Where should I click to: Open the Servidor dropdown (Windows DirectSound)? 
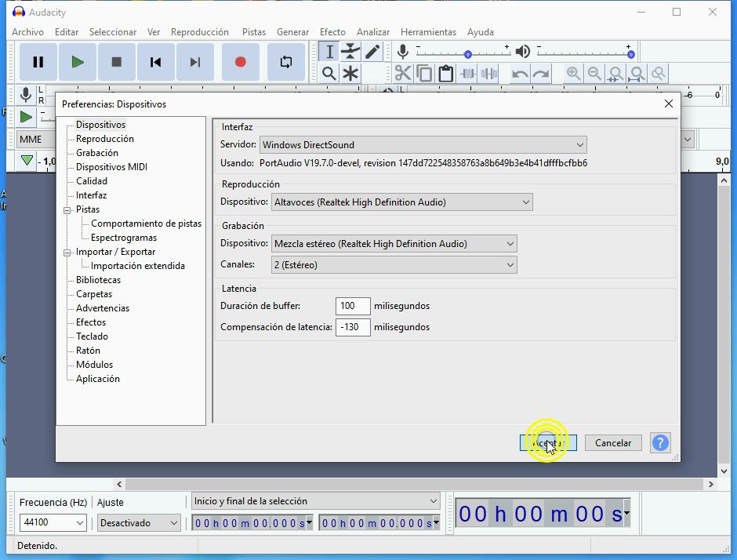pyautogui.click(x=423, y=145)
